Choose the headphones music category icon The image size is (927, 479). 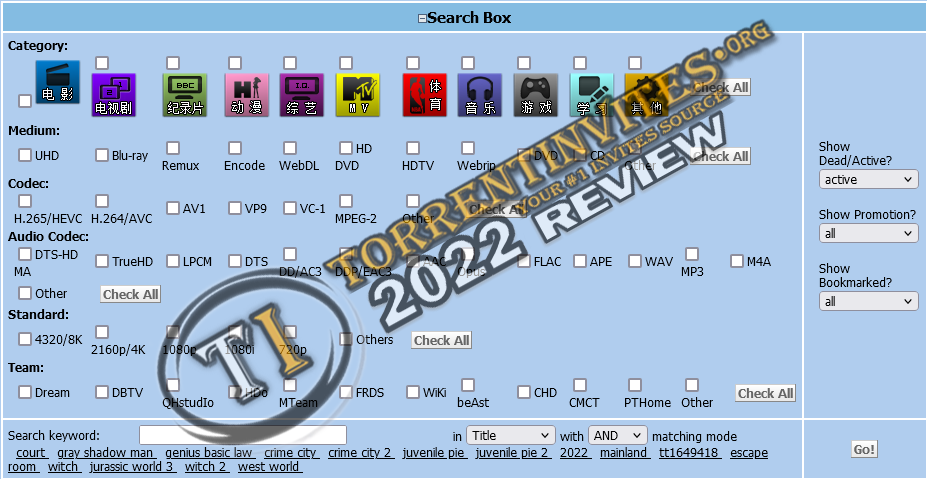(x=479, y=95)
